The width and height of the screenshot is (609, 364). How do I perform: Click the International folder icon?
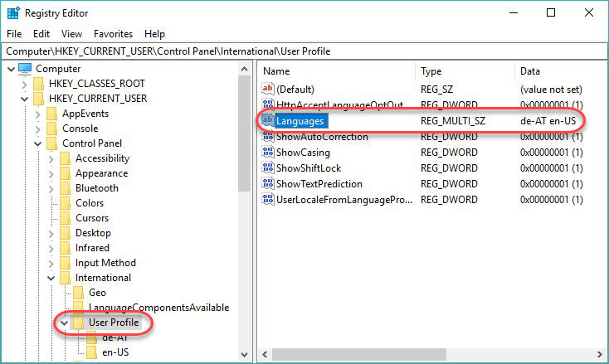[x=66, y=278]
